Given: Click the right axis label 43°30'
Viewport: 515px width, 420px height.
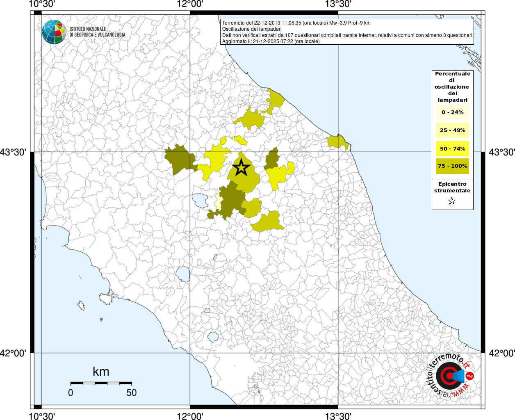Looking at the screenshot, I should [x=502, y=152].
